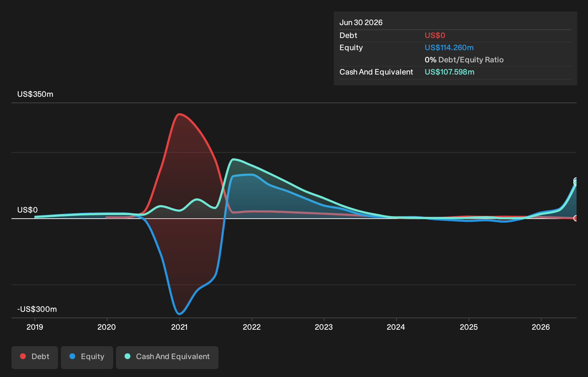This screenshot has height=377, width=588.
Task: Click the 2025 x-axis label
Action: pos(469,327)
